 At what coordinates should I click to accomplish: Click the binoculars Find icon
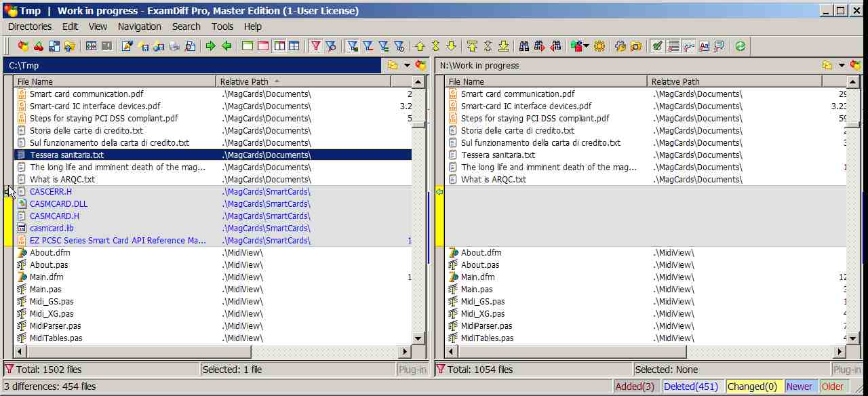[x=524, y=46]
